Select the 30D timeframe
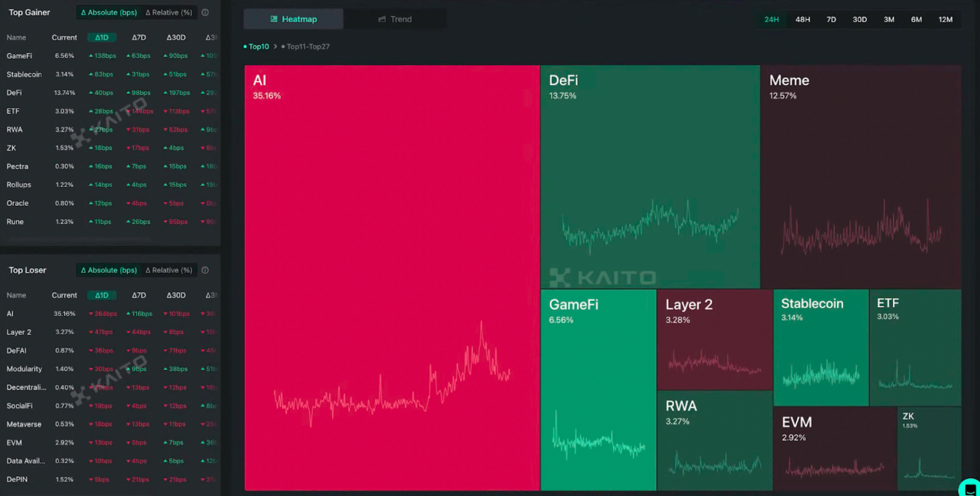This screenshot has width=980, height=496. [x=860, y=19]
